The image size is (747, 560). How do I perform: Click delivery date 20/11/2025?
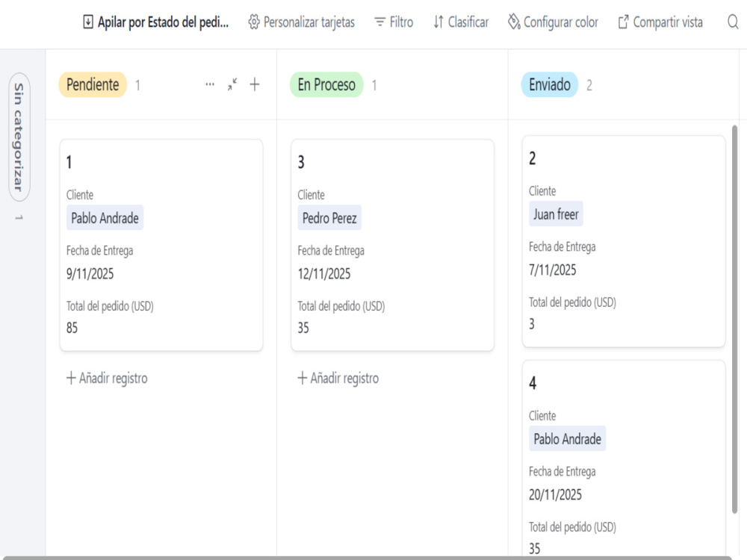(x=555, y=495)
